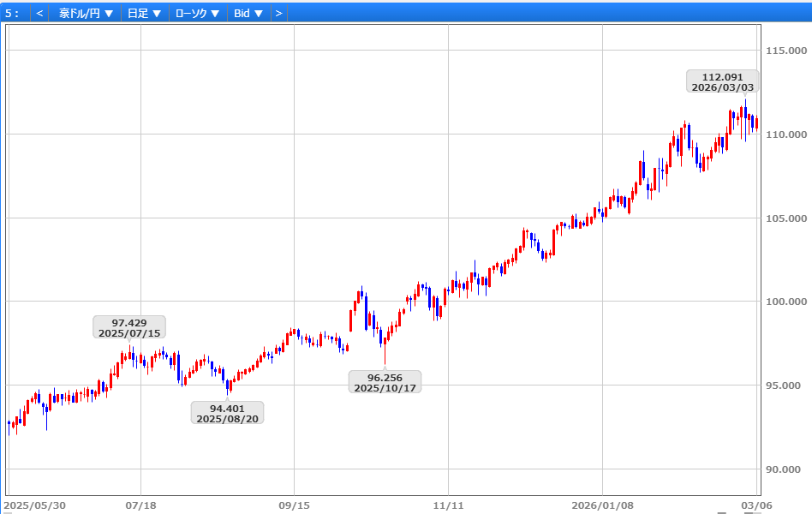Viewport: 812px width, 514px height.
Task: Click the 112.091 high price callout
Action: pyautogui.click(x=722, y=81)
